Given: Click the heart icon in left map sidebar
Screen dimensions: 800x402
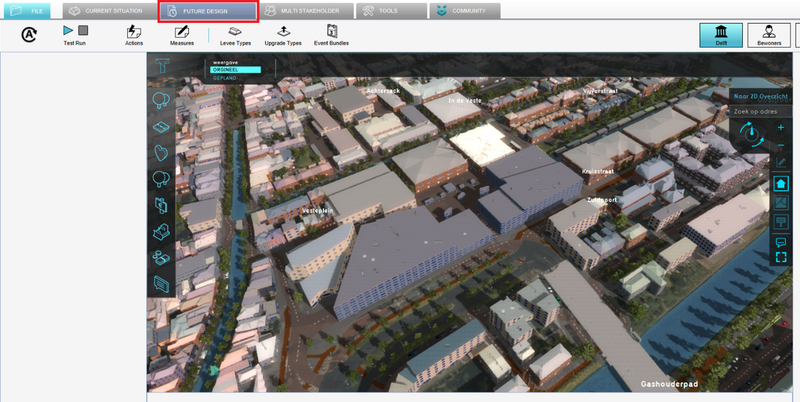Looking at the screenshot, I should coord(161,153).
